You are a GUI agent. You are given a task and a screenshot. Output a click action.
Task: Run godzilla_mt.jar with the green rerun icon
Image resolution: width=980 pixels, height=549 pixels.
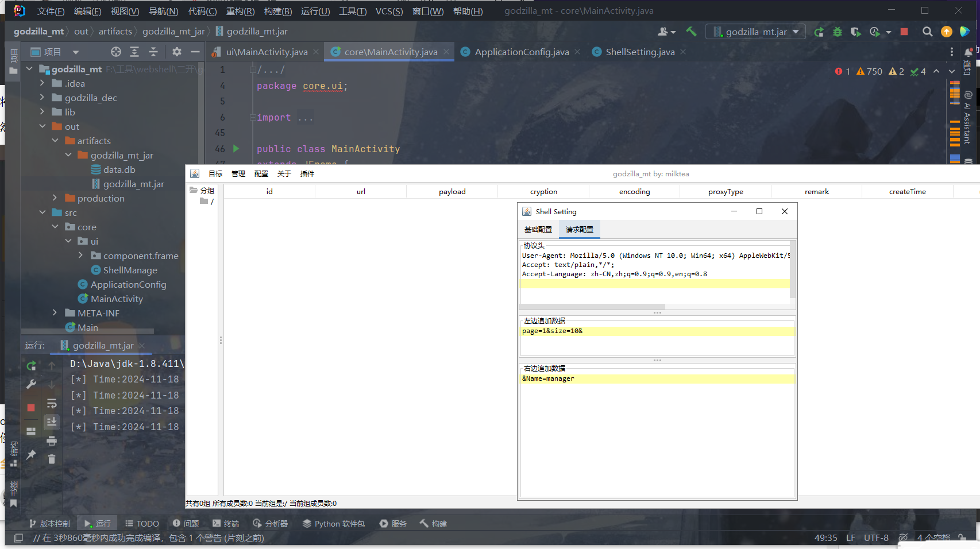click(819, 32)
